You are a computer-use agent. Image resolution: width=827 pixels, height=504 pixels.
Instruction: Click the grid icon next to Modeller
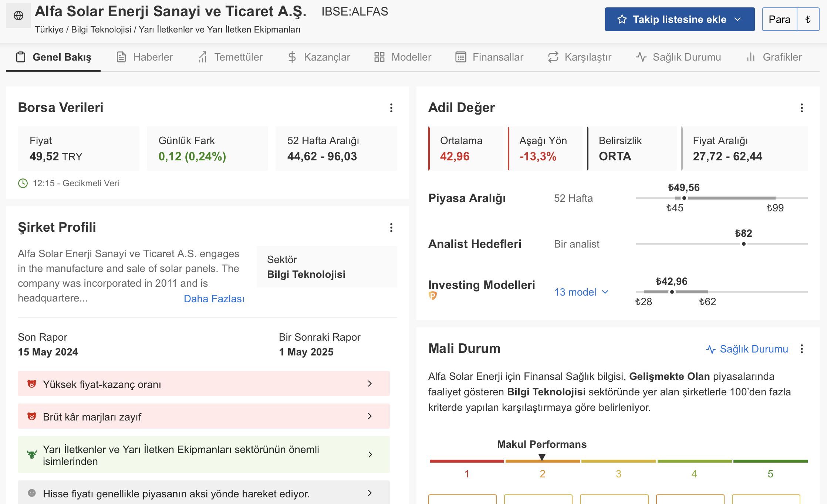379,57
